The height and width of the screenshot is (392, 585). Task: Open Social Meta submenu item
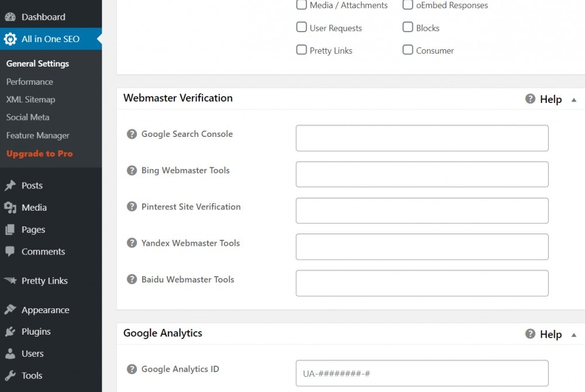click(27, 117)
